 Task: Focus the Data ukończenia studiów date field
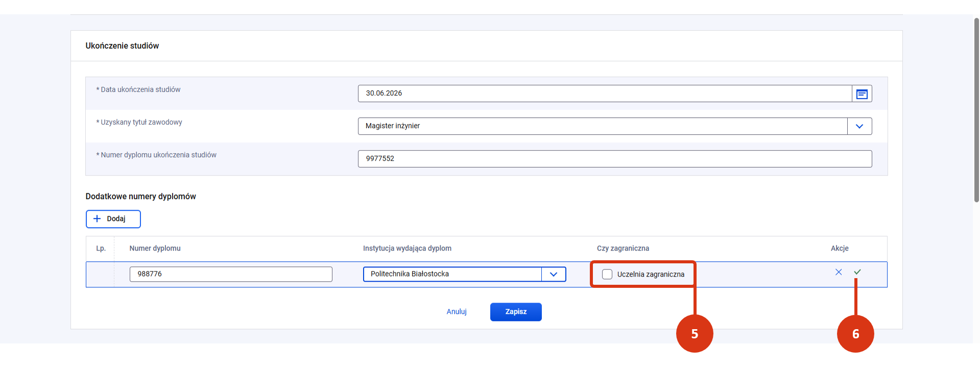605,93
